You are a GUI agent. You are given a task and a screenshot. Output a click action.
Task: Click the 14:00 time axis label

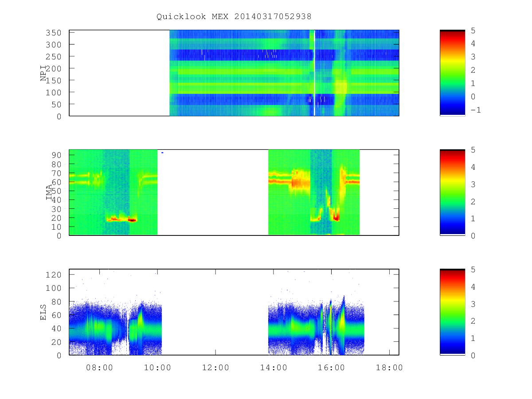pos(274,368)
